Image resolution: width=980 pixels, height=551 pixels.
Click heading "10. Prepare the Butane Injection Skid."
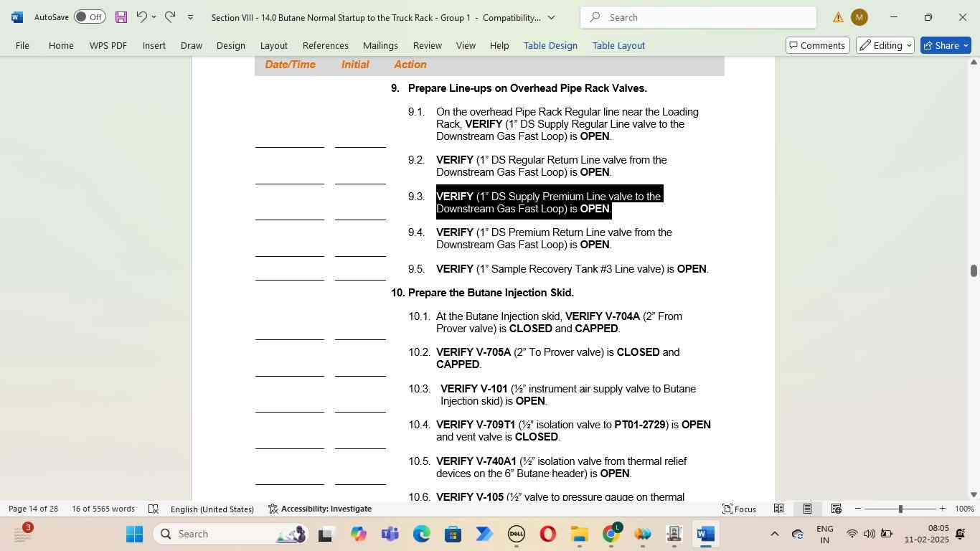coord(482,293)
